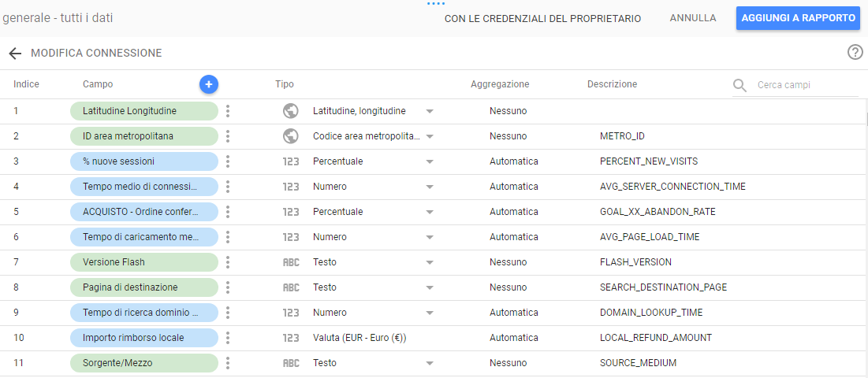Screen dimensions: 868x378
Task: Click the back arrow beside Modifica Connessione
Action: (15, 54)
